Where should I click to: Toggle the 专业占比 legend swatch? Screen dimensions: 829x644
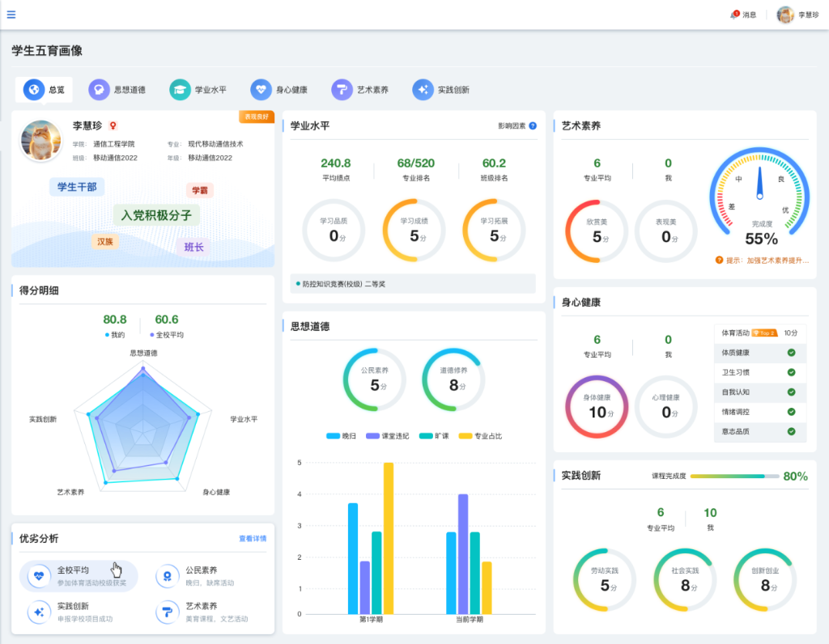(x=466, y=436)
